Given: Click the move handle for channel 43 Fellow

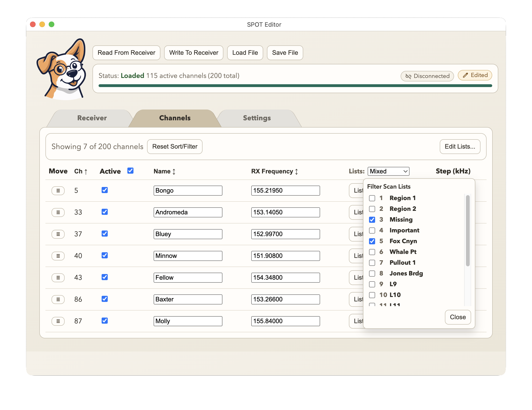Looking at the screenshot, I should [58, 278].
